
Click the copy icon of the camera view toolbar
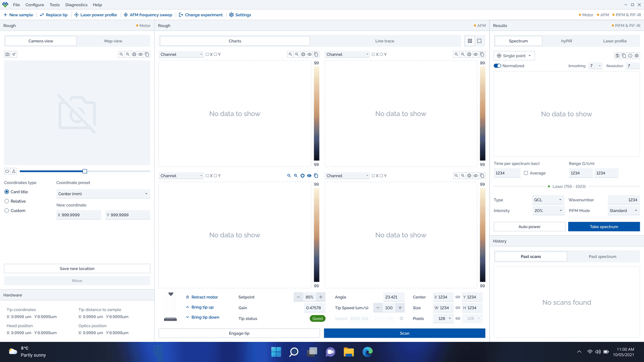click(x=147, y=54)
